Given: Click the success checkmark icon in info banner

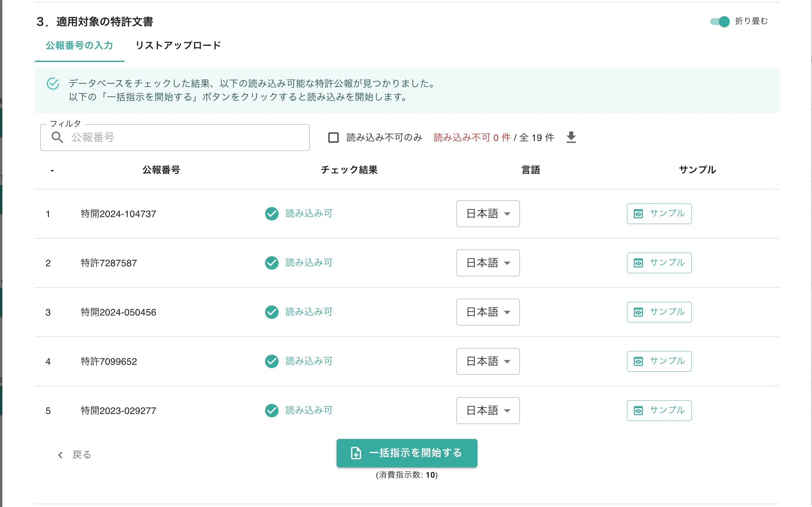Looking at the screenshot, I should tap(53, 84).
